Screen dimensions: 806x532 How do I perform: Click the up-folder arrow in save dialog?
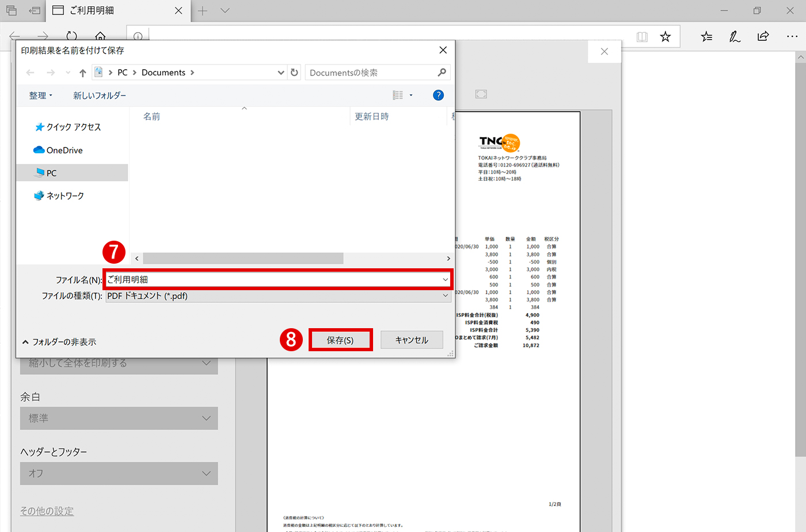click(x=83, y=73)
